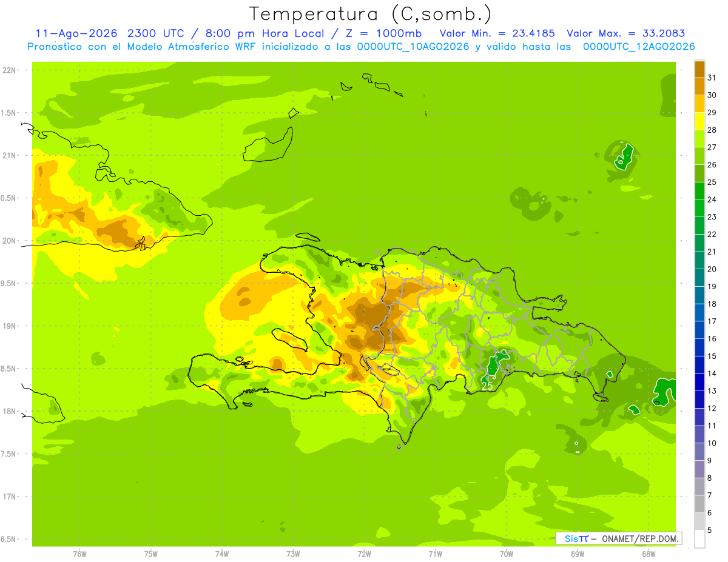Click the white '25' contour label on map
Screen dimensions: 728x562
click(487, 386)
